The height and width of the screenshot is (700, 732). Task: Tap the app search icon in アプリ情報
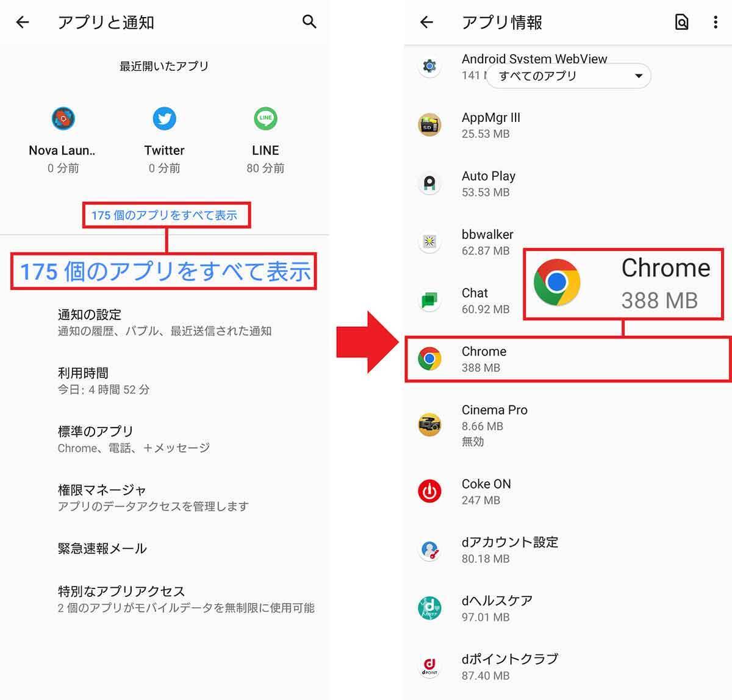point(682,23)
